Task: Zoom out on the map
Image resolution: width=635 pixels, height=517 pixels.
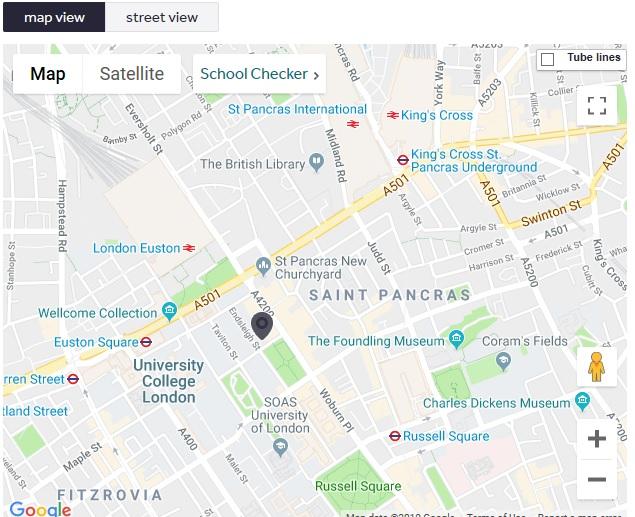Action: pos(597,480)
